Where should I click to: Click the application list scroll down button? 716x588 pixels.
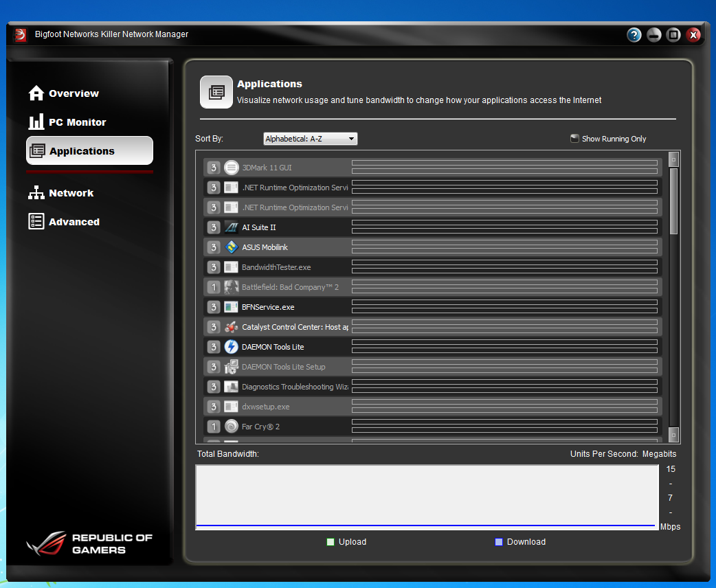pyautogui.click(x=673, y=435)
